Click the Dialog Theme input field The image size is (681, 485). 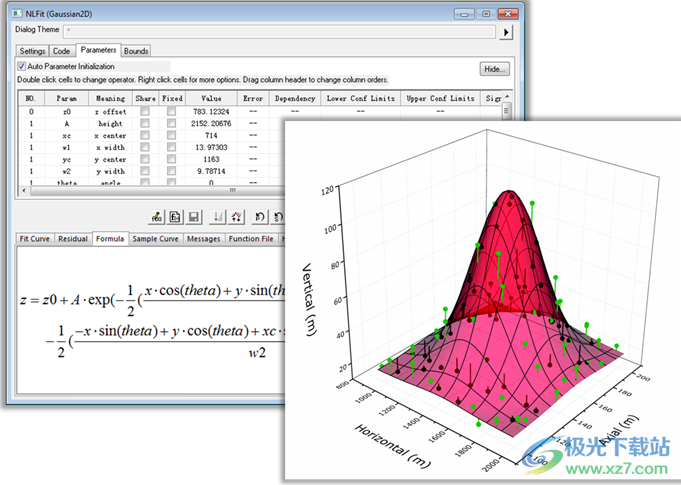tap(280, 31)
